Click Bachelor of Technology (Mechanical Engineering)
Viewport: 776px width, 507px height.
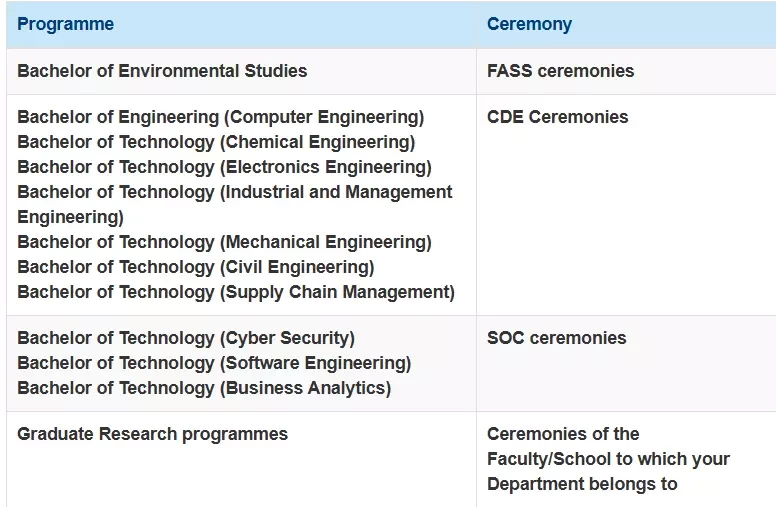224,242
